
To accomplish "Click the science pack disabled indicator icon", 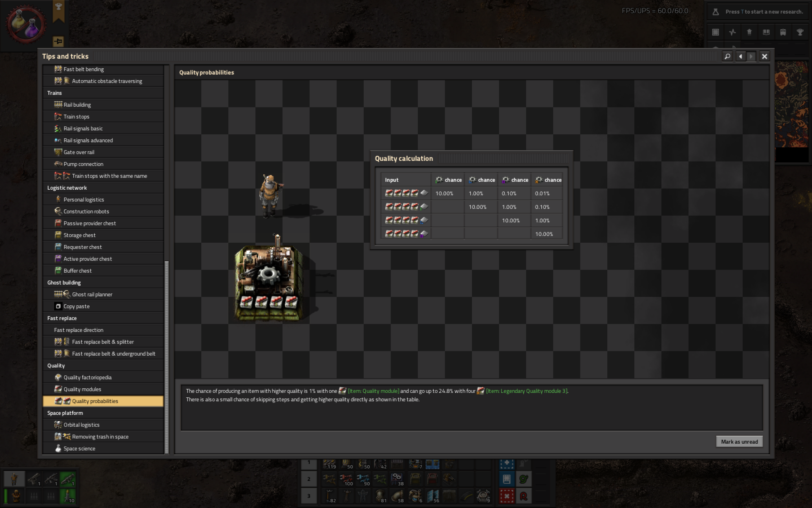I will pyautogui.click(x=26, y=24).
